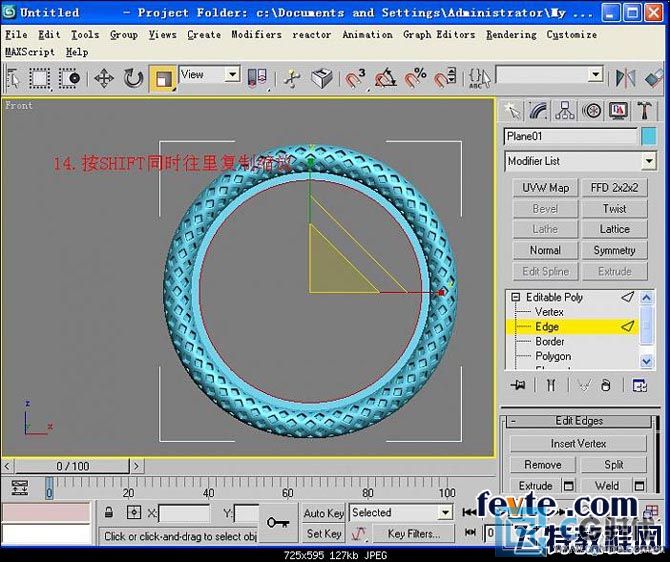670x562 pixels.
Task: Click the Remove edge button
Action: point(543,465)
